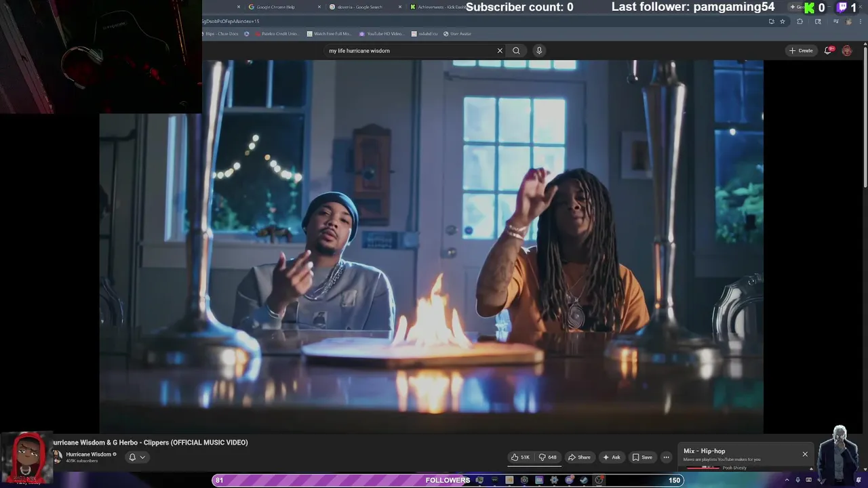Screen dimensions: 868x488
Task: Show hidden system tray icons chevron
Action: [787, 480]
